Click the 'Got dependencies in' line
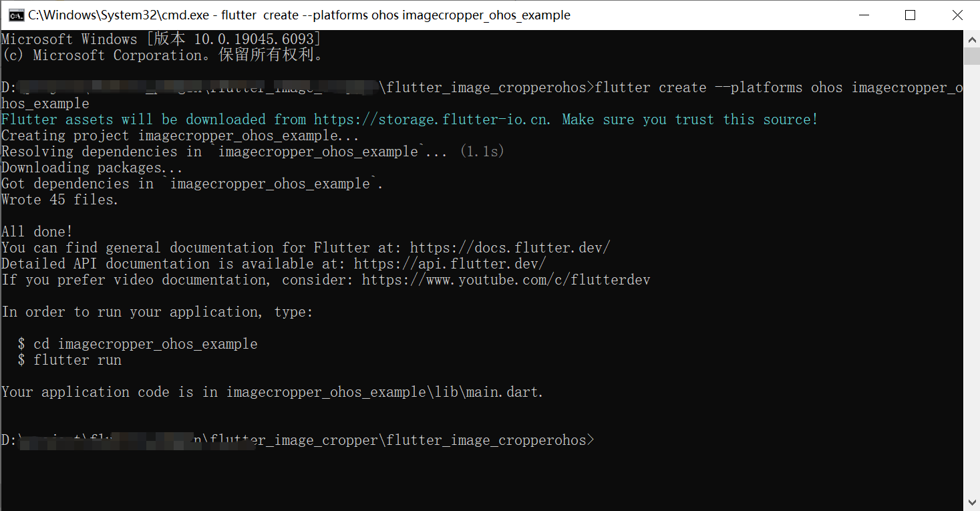This screenshot has width=980, height=511. [x=192, y=184]
